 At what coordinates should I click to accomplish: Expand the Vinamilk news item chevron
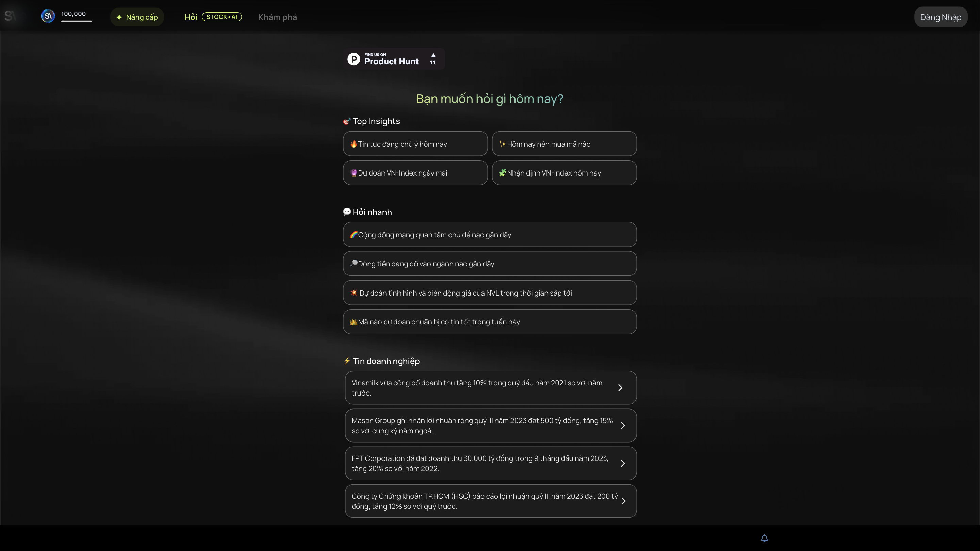pos(620,387)
